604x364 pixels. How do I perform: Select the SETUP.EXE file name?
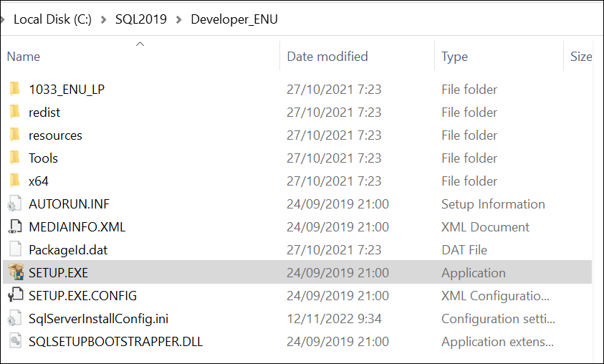[x=59, y=273]
